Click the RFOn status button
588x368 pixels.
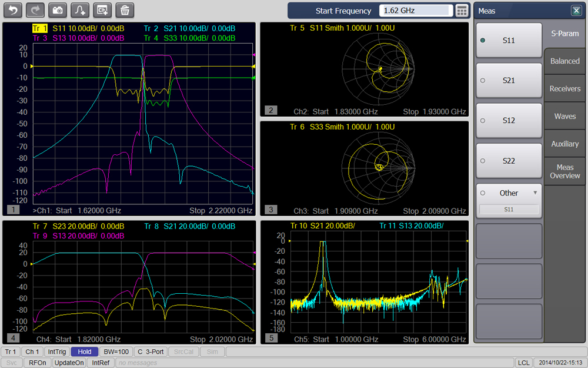point(38,363)
